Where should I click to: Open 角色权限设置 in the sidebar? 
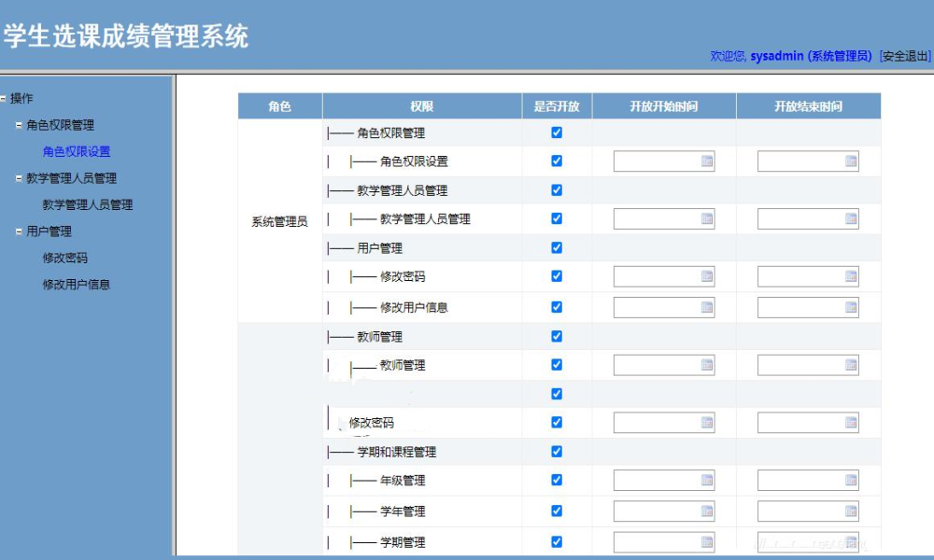(77, 152)
